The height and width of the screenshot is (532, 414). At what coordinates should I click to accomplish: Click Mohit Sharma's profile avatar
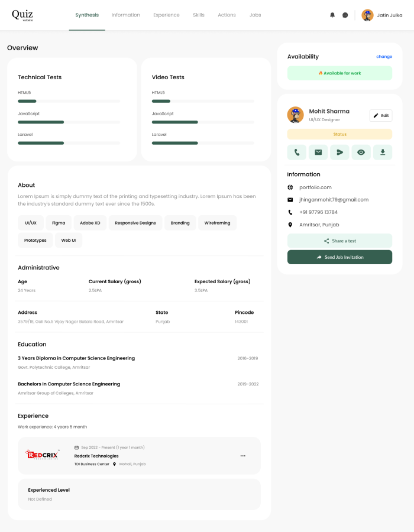point(295,115)
